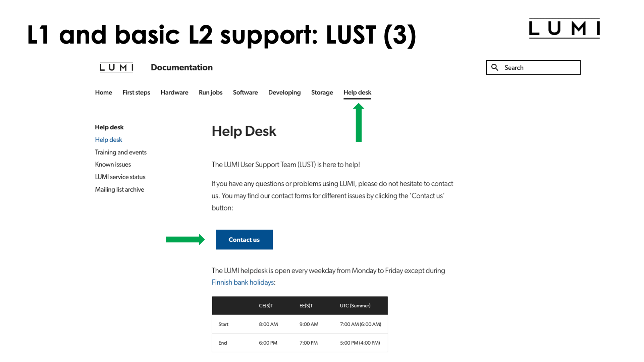Toggle the Software navigation tab
644x362 pixels.
pyautogui.click(x=245, y=92)
